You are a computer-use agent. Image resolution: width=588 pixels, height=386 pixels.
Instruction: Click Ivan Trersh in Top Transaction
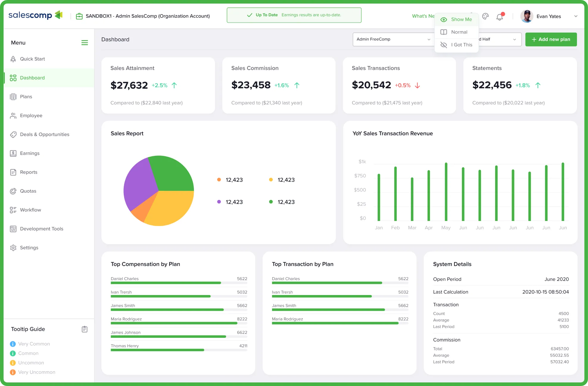pos(282,292)
